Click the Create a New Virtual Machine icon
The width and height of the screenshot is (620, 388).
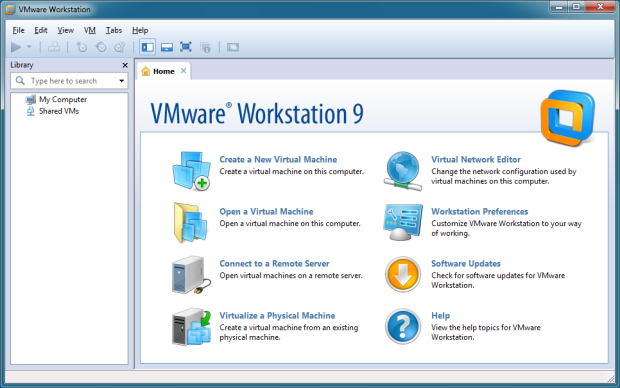pyautogui.click(x=192, y=170)
